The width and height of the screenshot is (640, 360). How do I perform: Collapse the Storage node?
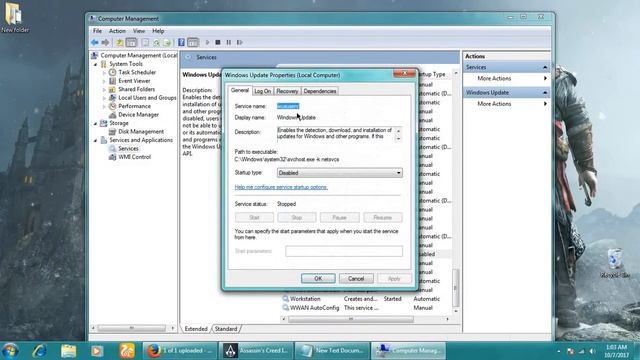pyautogui.click(x=96, y=123)
